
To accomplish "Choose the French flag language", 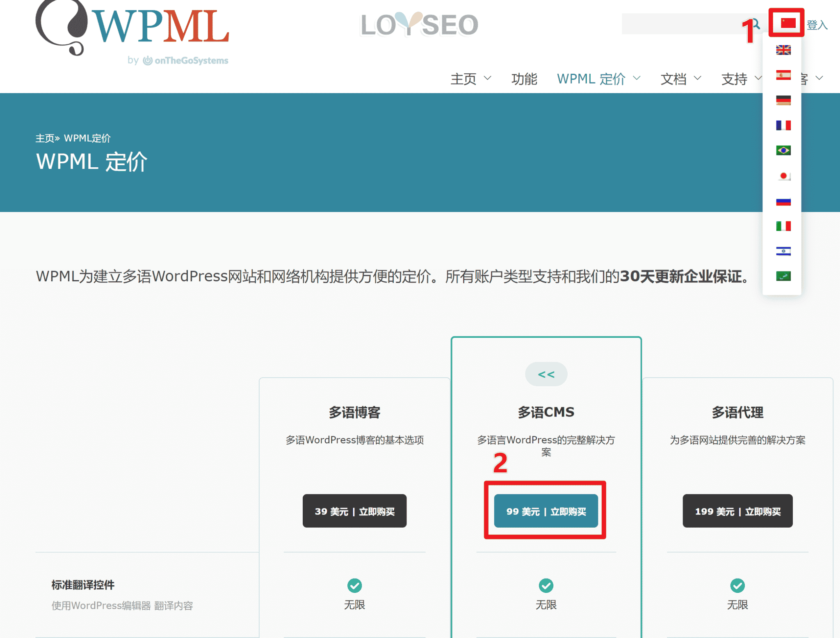I will [x=783, y=125].
